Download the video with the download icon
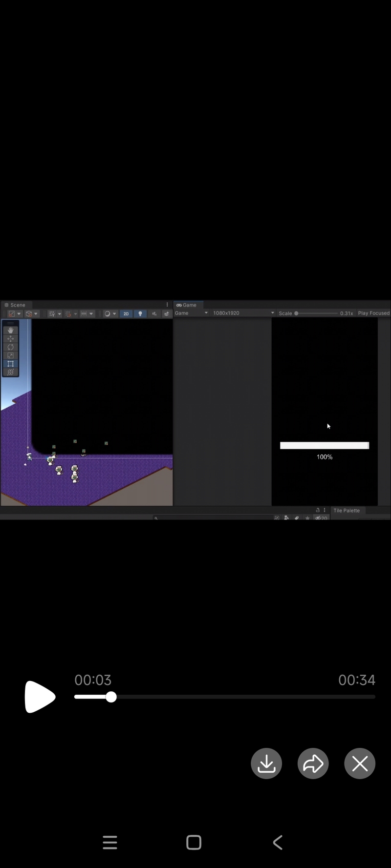The width and height of the screenshot is (391, 868). point(266,764)
